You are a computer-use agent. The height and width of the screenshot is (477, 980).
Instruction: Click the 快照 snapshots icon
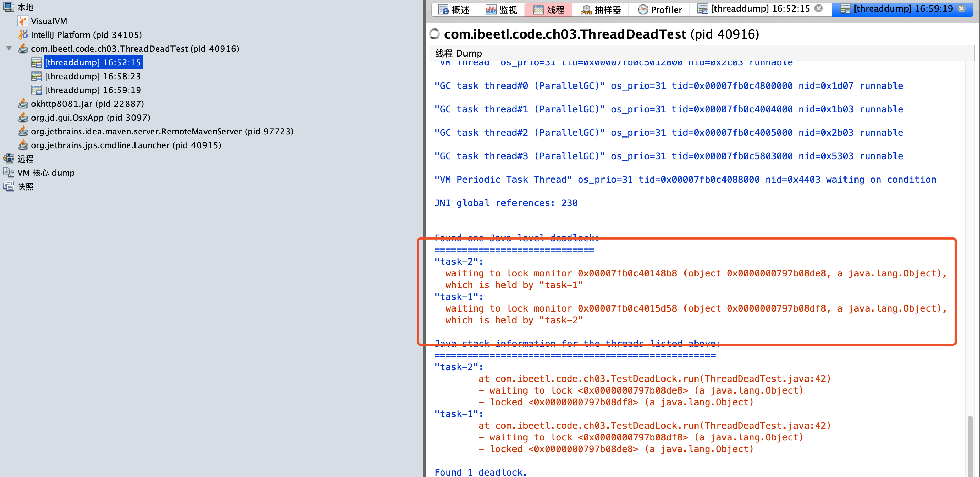(9, 186)
